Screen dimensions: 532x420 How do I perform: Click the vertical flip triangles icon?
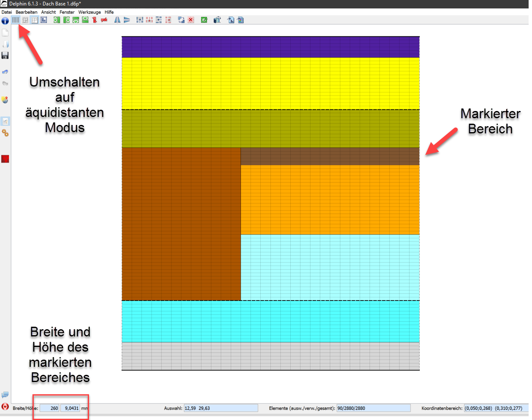click(127, 20)
